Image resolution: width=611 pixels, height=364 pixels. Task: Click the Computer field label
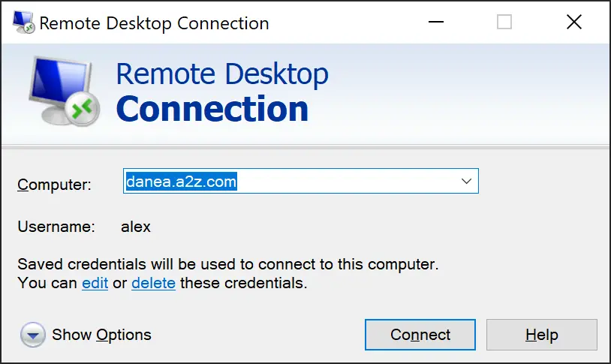tap(54, 185)
